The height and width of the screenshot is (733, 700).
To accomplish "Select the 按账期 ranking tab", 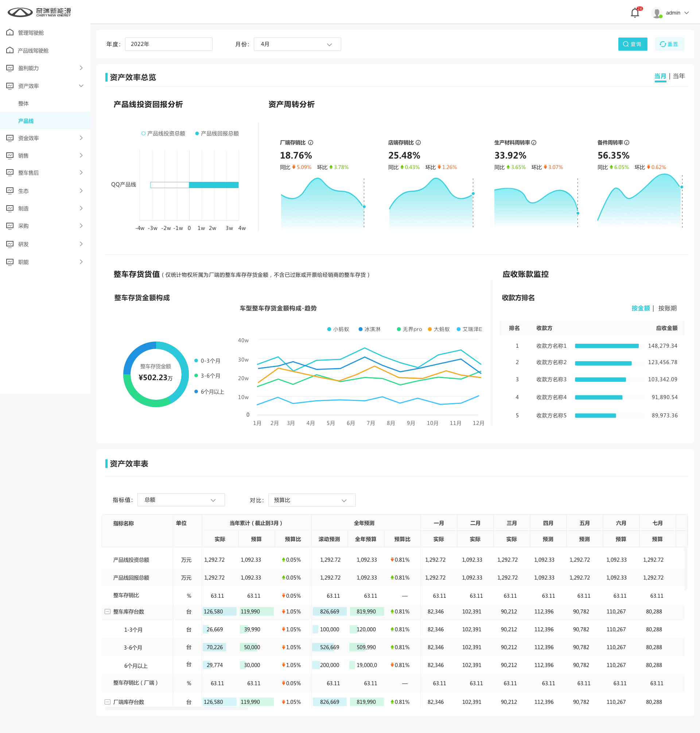I will point(667,308).
